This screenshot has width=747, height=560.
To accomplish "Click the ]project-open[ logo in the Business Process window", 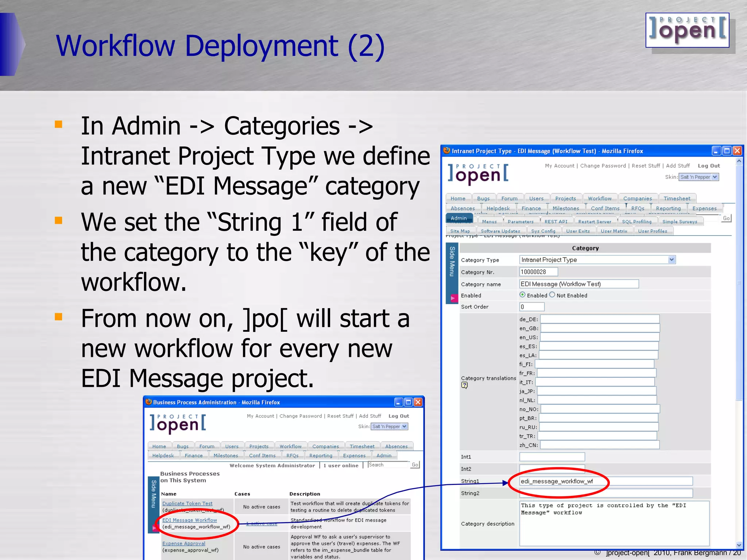I will [178, 423].
